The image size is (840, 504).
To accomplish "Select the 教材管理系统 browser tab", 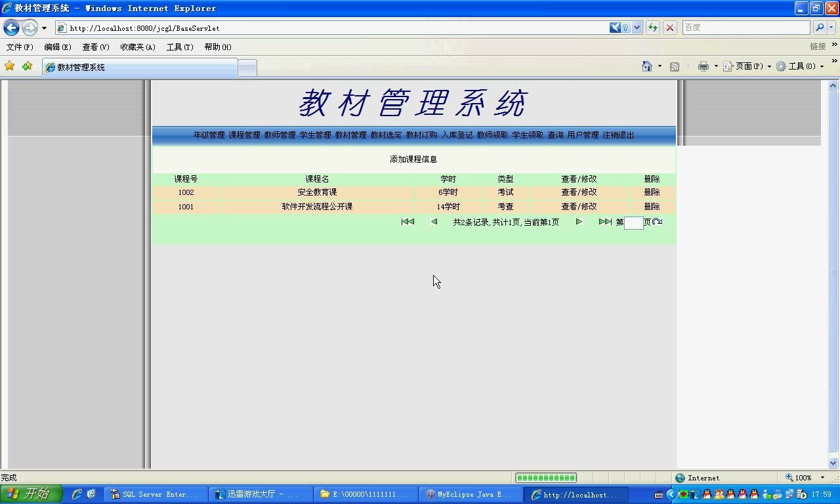I will click(140, 67).
